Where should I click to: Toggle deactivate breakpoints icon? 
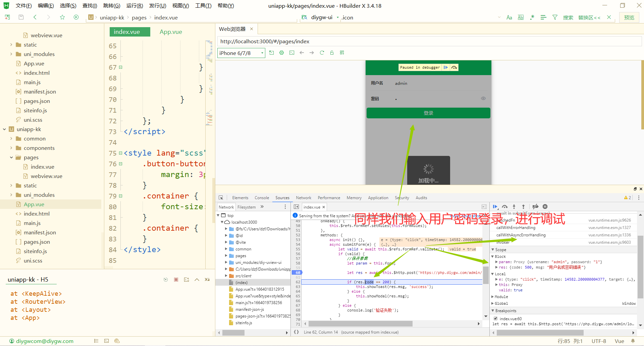pos(535,207)
